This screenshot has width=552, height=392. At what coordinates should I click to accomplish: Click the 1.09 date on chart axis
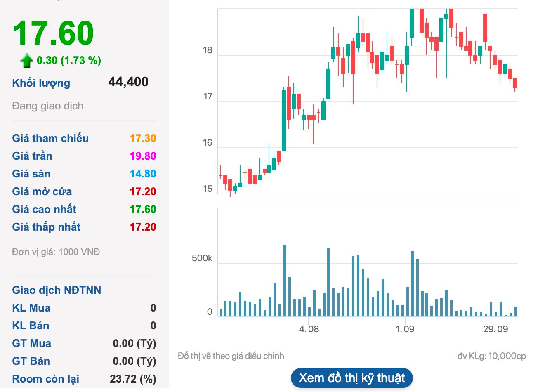point(405,329)
